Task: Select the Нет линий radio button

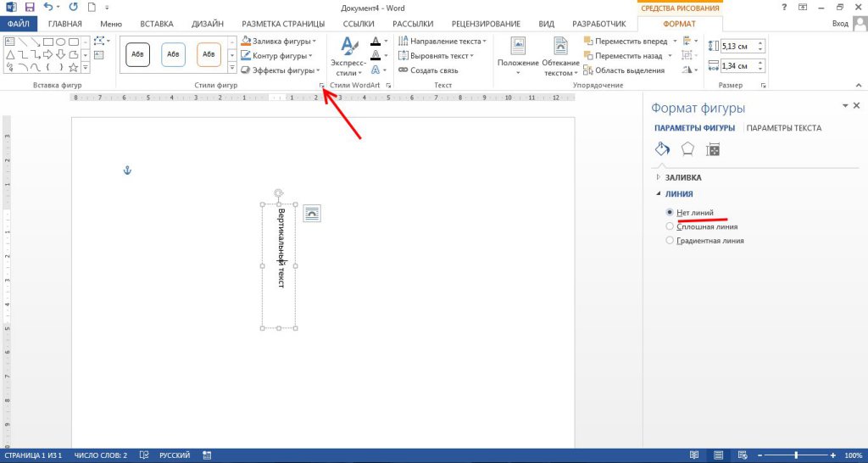Action: click(x=670, y=212)
